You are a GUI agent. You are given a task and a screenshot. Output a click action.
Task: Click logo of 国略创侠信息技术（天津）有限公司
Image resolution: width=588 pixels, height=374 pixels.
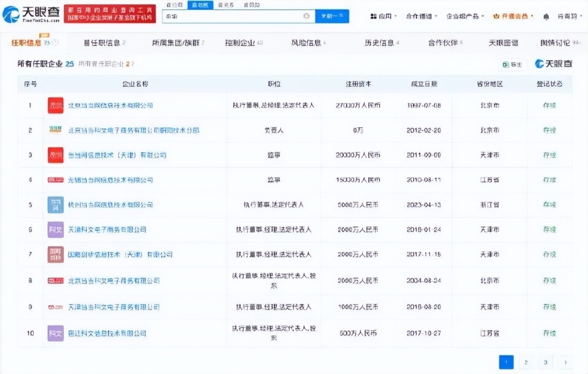point(56,255)
